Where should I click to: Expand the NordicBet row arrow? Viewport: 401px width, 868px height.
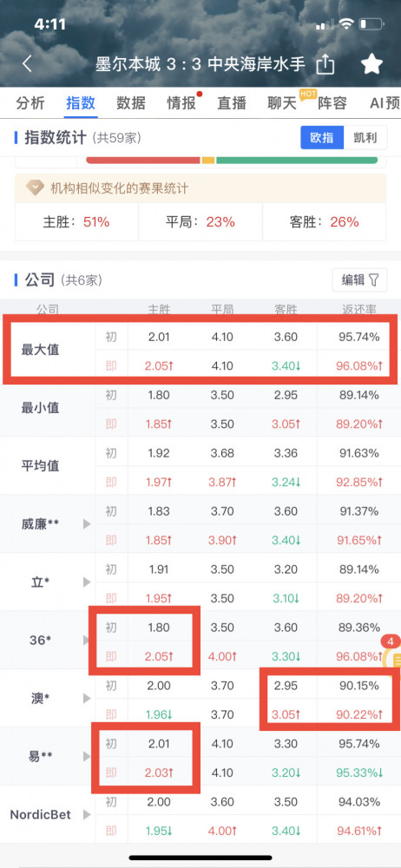(x=87, y=814)
